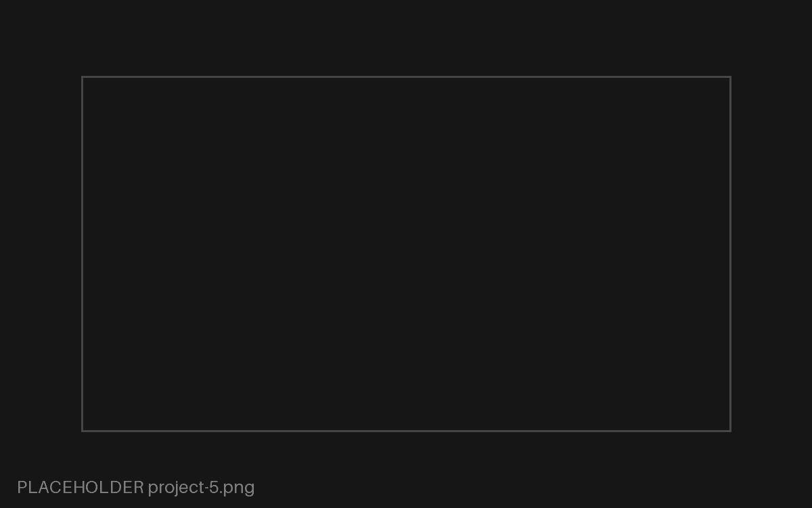Click the empty outlined placeholder frame

[x=406, y=254]
